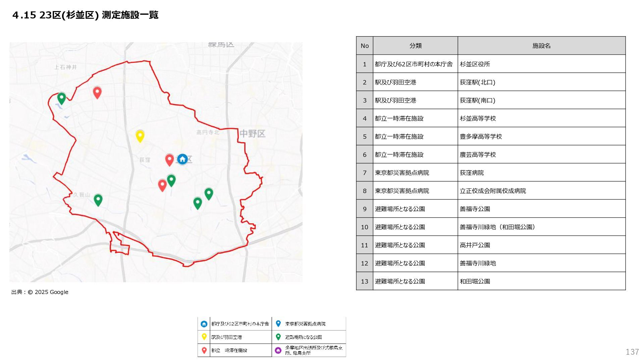Click the green pin near the 久我山 label
The image size is (644, 362).
click(x=98, y=199)
